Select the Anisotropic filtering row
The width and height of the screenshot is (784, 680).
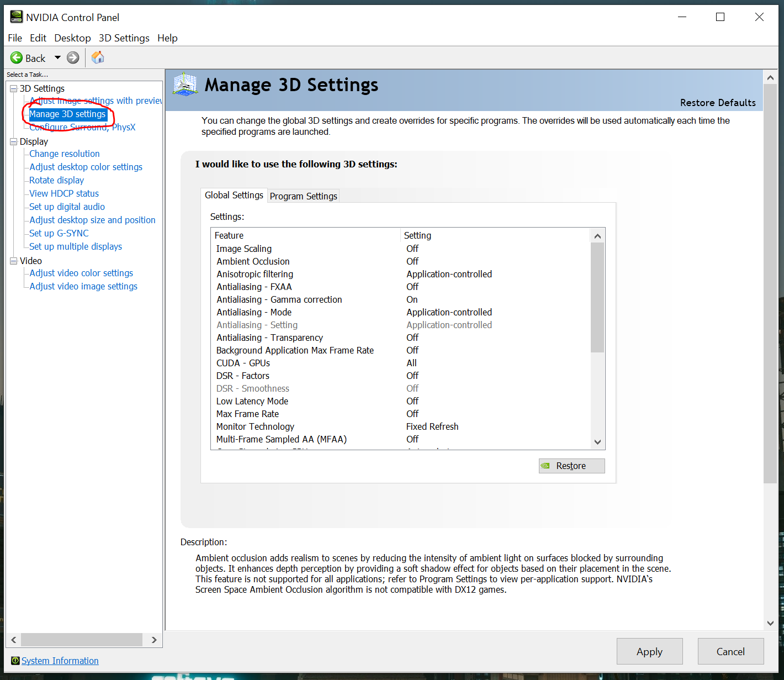coord(401,274)
